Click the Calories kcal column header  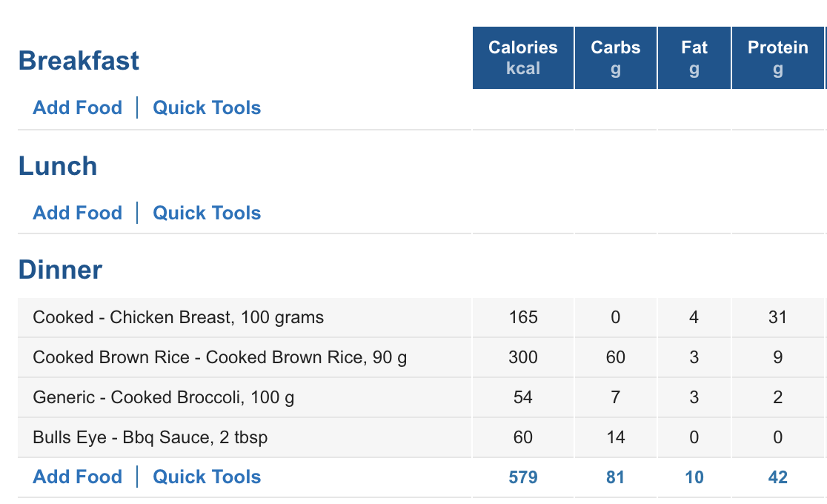click(x=523, y=58)
